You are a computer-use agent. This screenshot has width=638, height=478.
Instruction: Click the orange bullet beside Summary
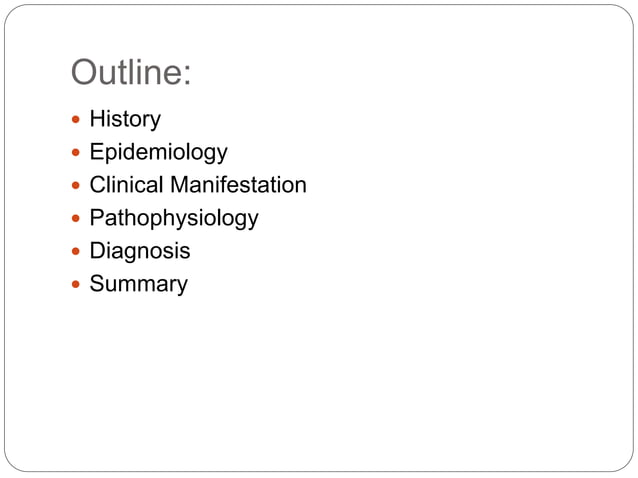[76, 284]
